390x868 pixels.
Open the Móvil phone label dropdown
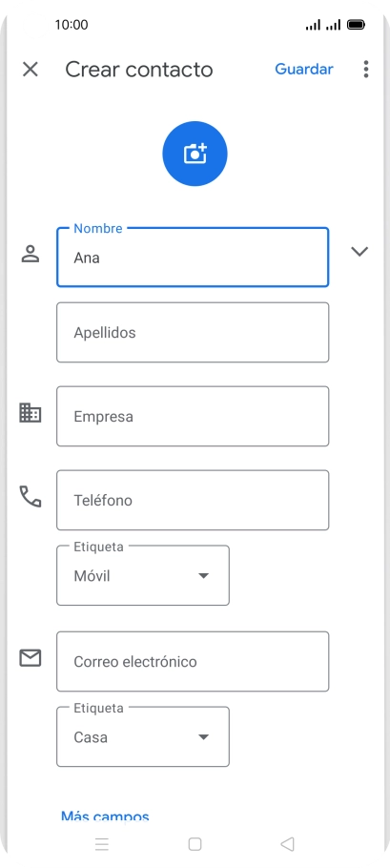143,576
